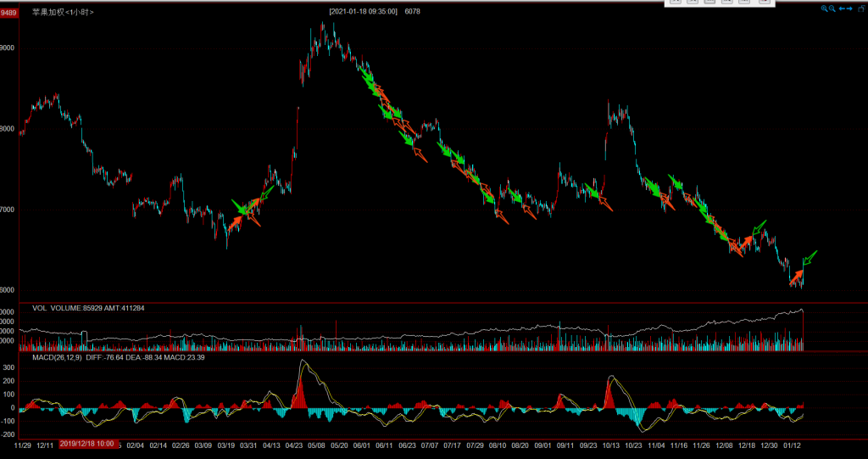Select the 苹果加权 <1小时> chart title
Screen dimensions: 868x459
point(63,13)
